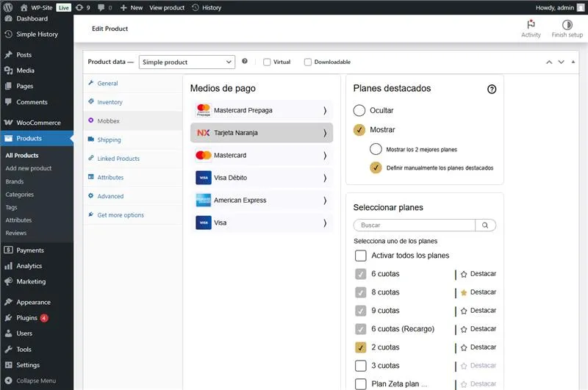
Task: Click the Mastercard Prepaga card logo
Action: point(204,110)
